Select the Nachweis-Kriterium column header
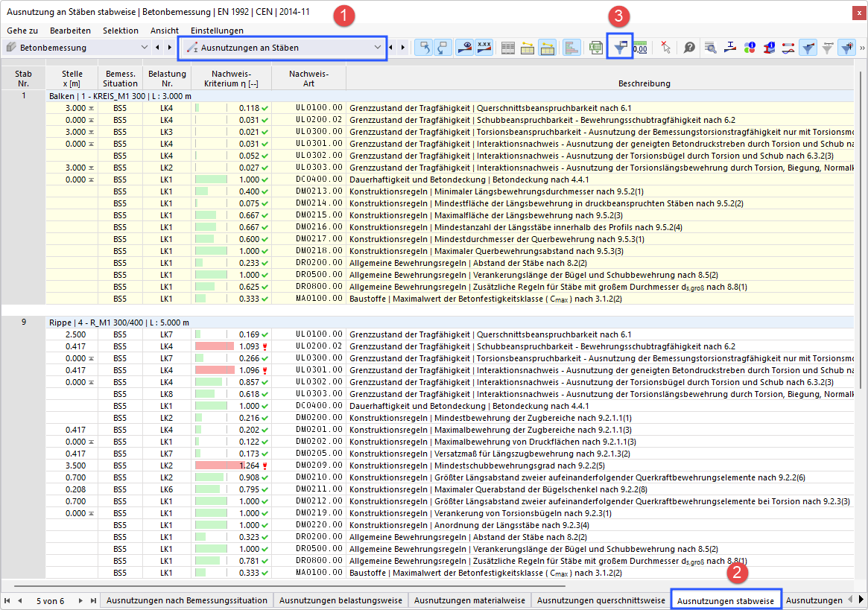This screenshot has width=868, height=610. pyautogui.click(x=231, y=79)
